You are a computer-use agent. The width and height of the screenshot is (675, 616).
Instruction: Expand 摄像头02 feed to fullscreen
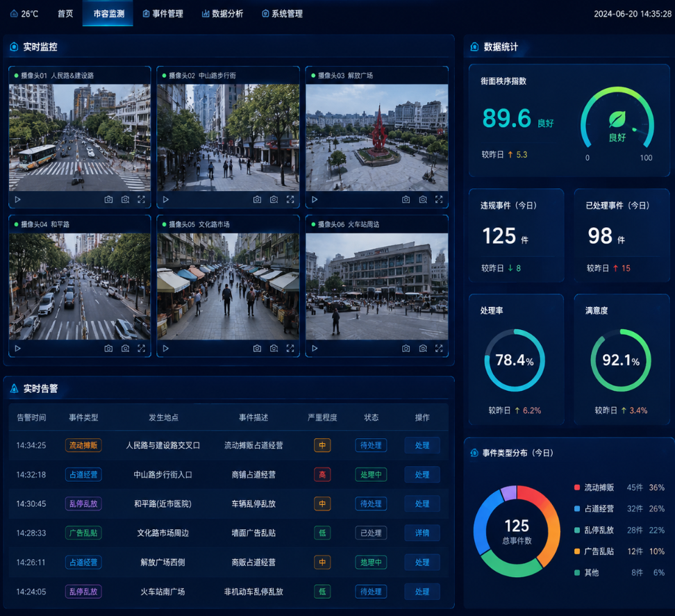(x=290, y=199)
